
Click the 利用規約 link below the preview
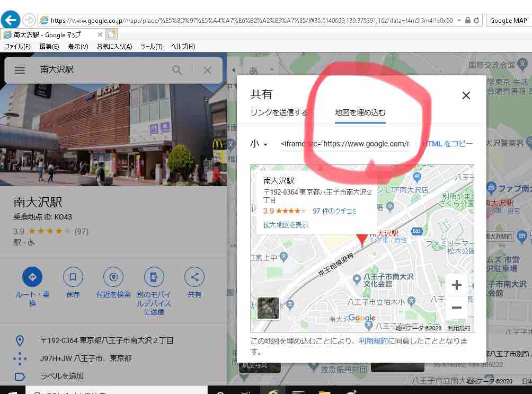click(x=373, y=340)
